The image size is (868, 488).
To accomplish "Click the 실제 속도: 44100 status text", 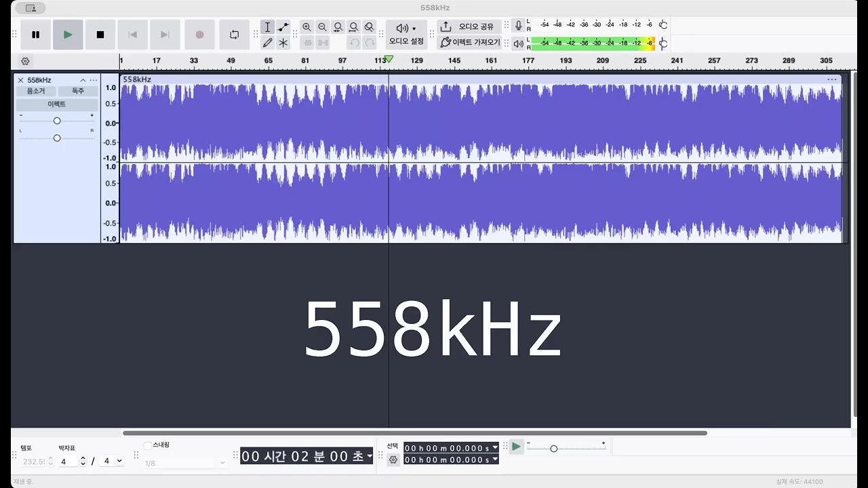I will [x=800, y=482].
